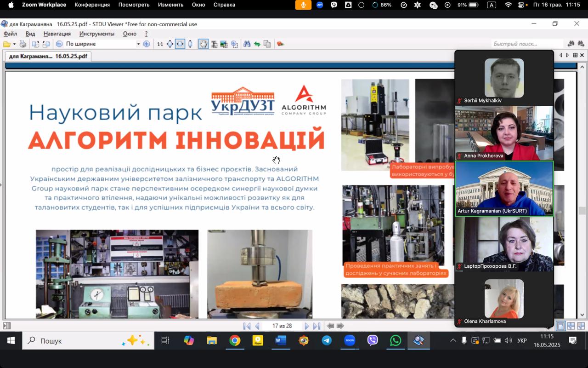Select Serhii Mykhalkiv's video tile

tap(504, 78)
